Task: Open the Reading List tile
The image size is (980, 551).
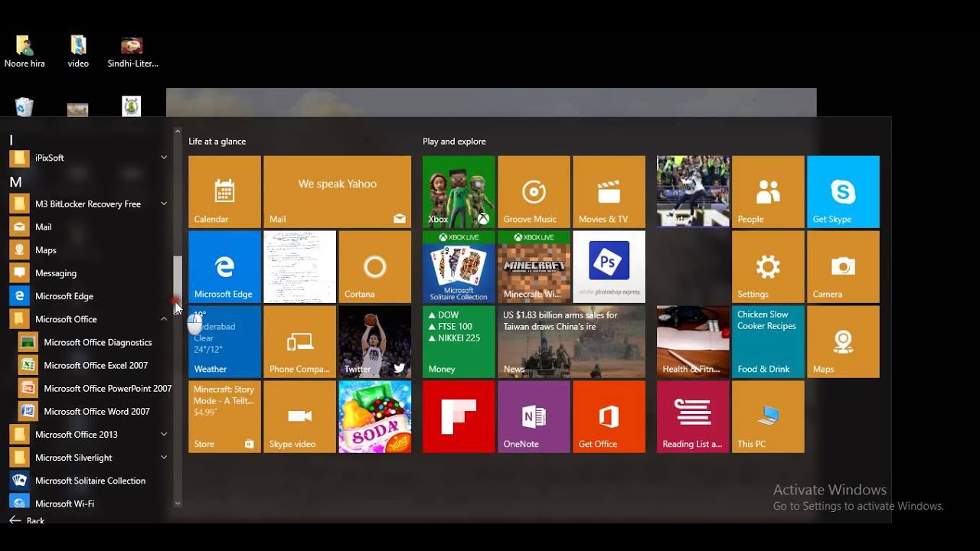Action: pyautogui.click(x=693, y=417)
